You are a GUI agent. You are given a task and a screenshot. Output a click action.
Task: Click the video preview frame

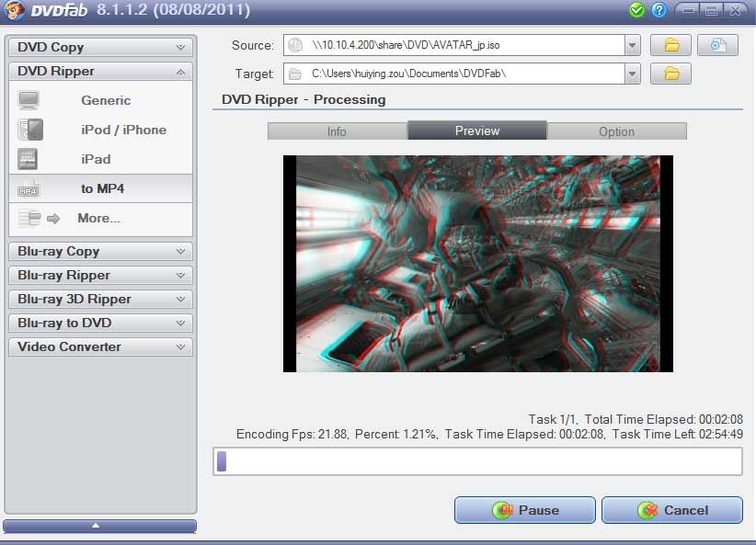478,264
